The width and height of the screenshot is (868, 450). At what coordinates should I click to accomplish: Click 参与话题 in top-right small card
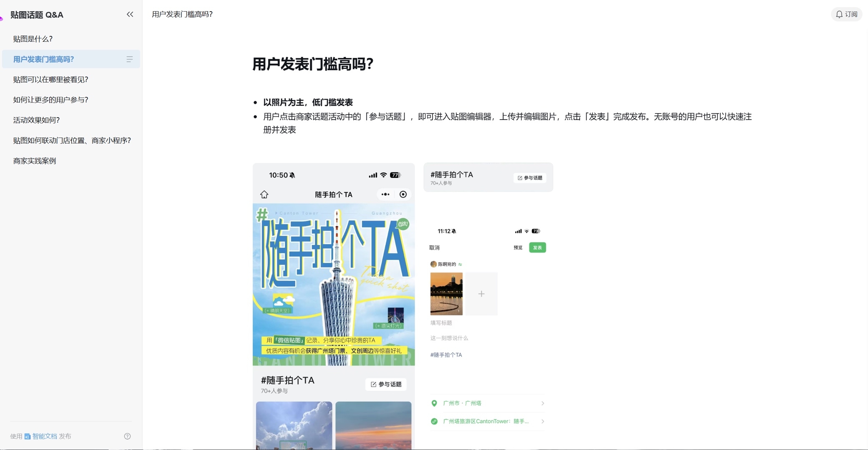pyautogui.click(x=530, y=178)
